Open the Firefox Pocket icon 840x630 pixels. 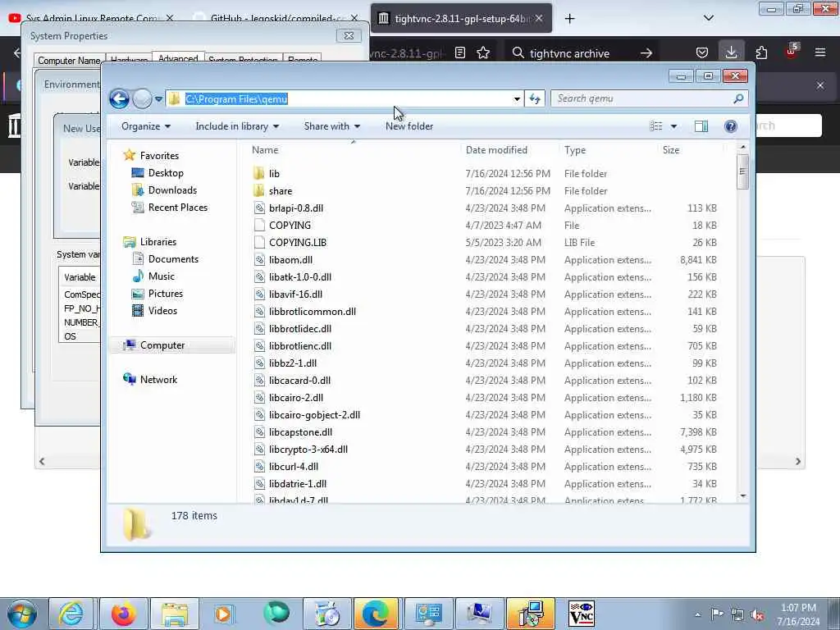point(702,52)
